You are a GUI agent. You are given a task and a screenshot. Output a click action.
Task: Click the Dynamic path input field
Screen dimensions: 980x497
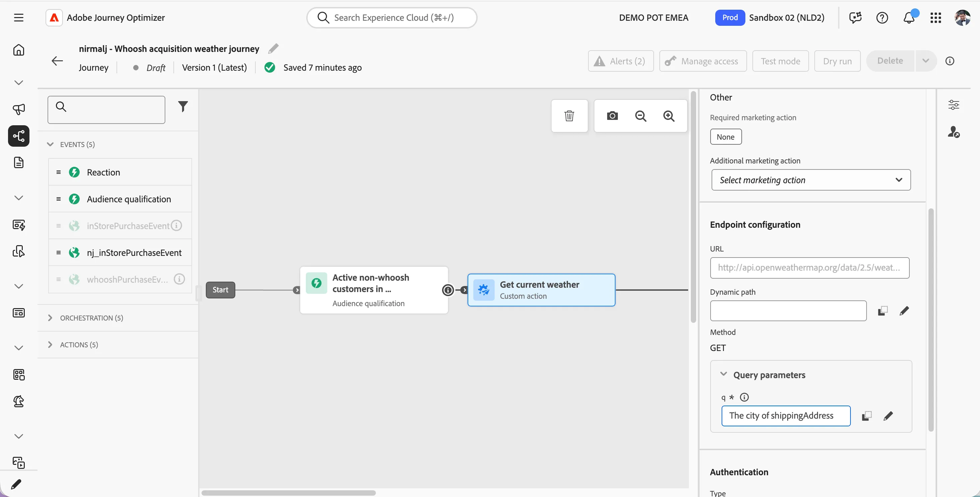coord(788,311)
